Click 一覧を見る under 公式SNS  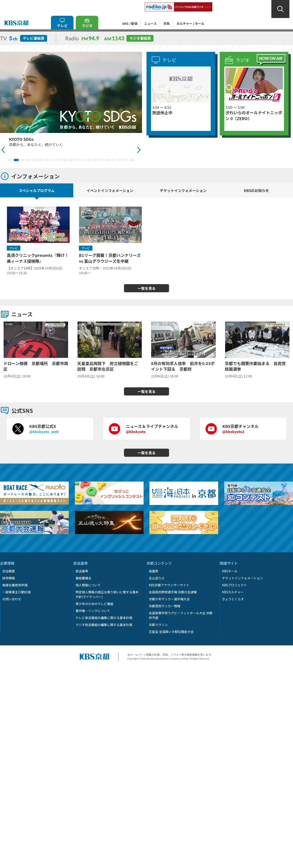(x=146, y=453)
